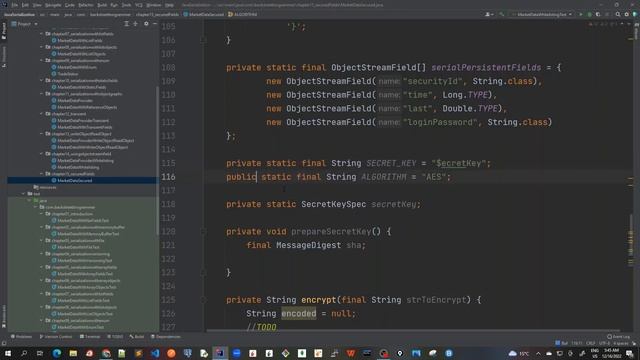Hide the Project tool window

pyautogui.click(x=155, y=24)
